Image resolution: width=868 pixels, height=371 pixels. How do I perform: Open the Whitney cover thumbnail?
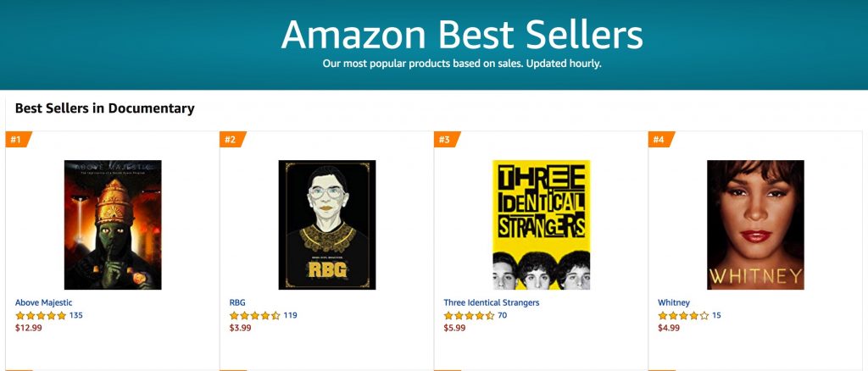(755, 224)
